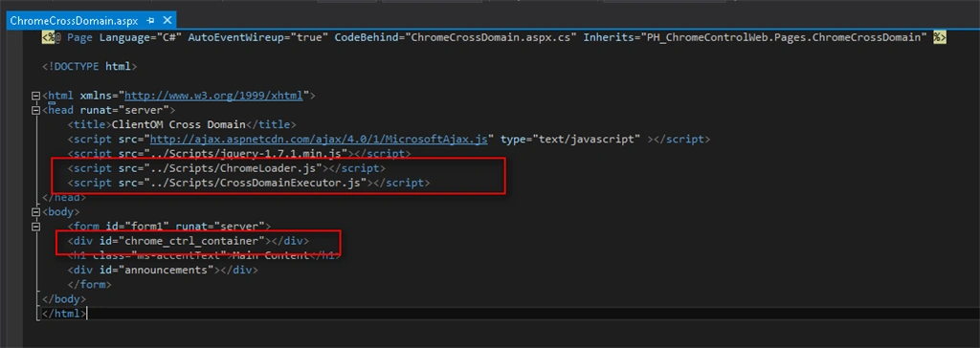Click the closing %> directive marker
Viewport: 980px width, 348px height.
coord(940,37)
